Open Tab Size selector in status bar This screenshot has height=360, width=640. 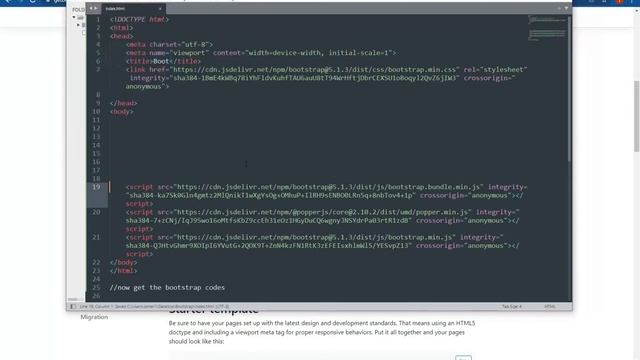tap(511, 306)
